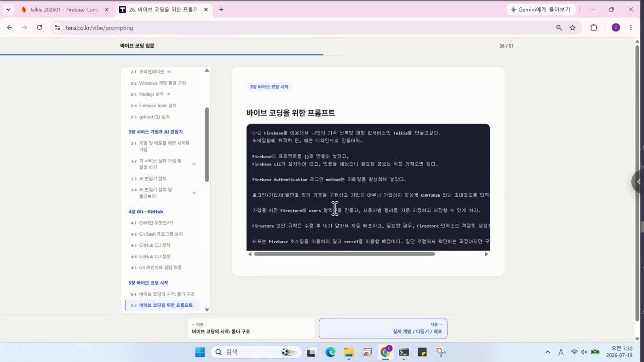Screen dimensions: 644x362
Task: Open Microsoft Edge from taskbar
Action: (x=330, y=352)
